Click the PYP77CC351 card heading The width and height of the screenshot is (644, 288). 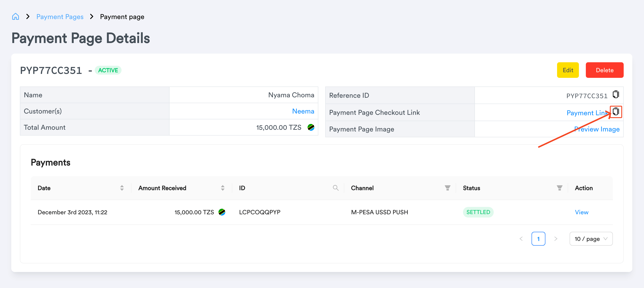click(51, 70)
